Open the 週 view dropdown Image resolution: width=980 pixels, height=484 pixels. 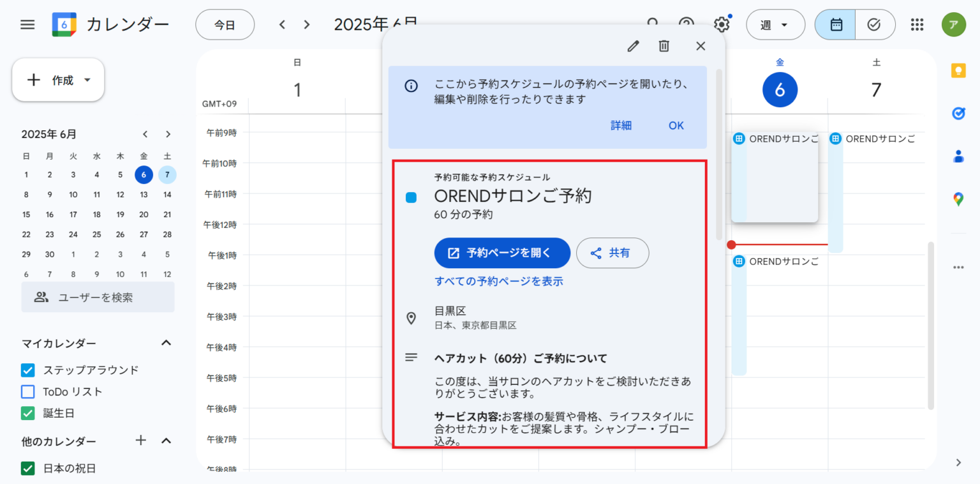(x=775, y=24)
